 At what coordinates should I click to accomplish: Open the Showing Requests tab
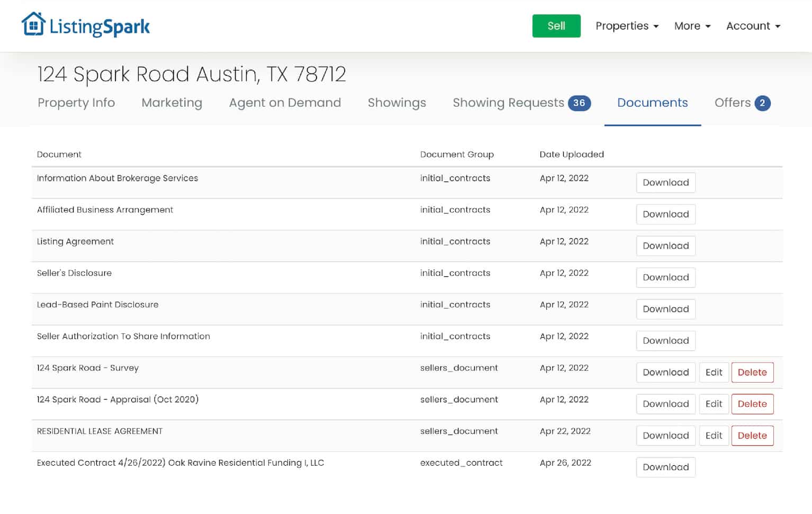coord(521,103)
